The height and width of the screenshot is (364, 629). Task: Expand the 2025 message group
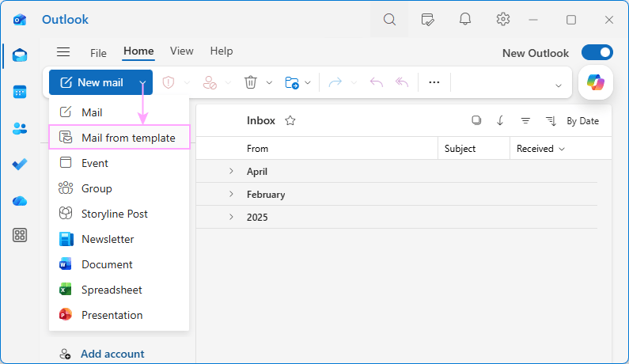click(x=231, y=217)
